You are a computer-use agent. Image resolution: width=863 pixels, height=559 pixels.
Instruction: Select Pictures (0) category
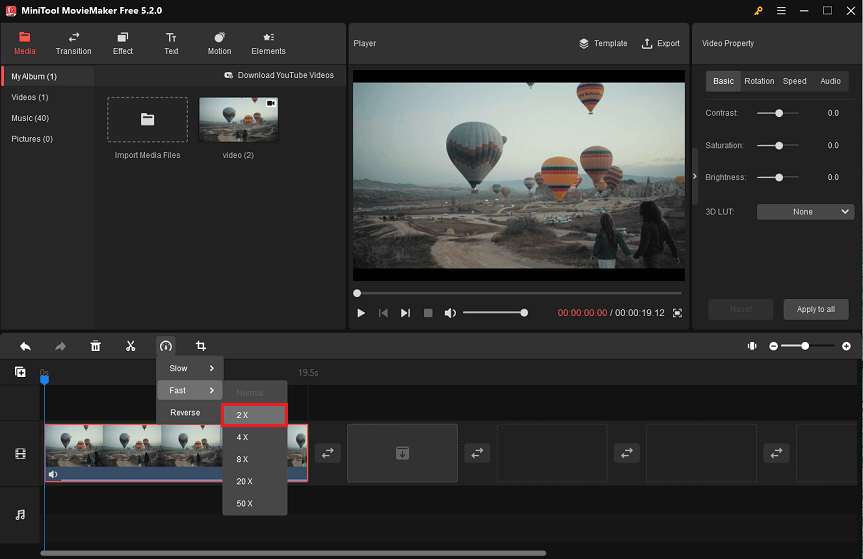tap(32, 139)
